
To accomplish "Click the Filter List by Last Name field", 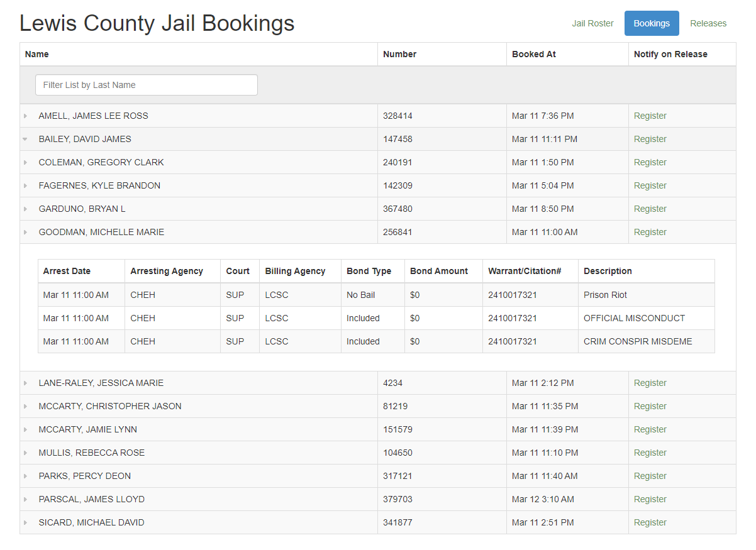I will [x=146, y=85].
